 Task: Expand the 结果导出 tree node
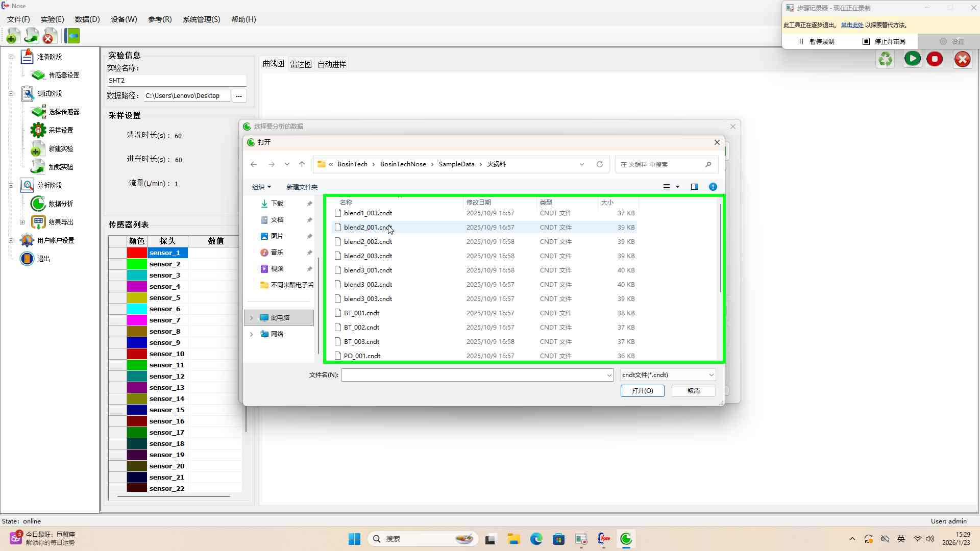click(x=22, y=222)
